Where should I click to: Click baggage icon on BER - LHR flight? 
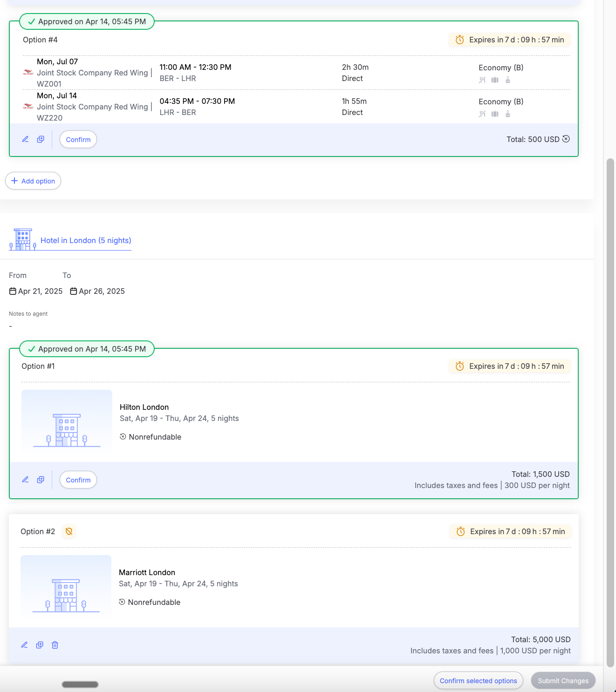point(495,80)
